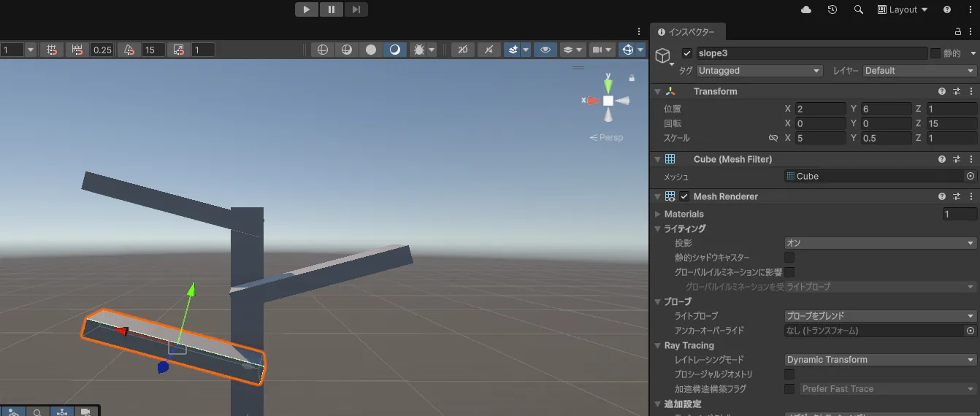Open the Layout dropdown
The image size is (980, 416).
tap(903, 9)
